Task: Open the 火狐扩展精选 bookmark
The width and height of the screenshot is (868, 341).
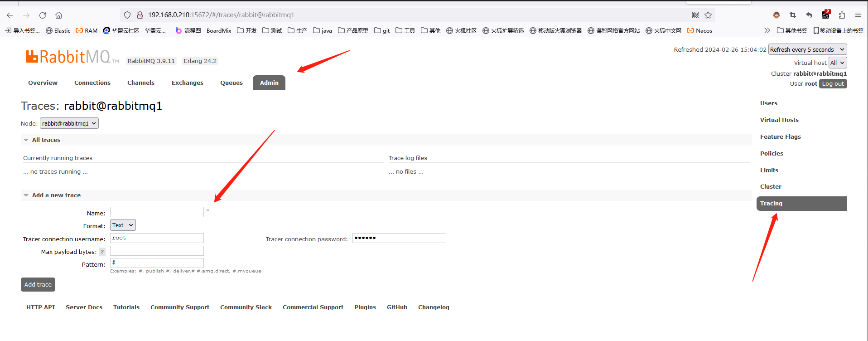Action: pos(503,30)
